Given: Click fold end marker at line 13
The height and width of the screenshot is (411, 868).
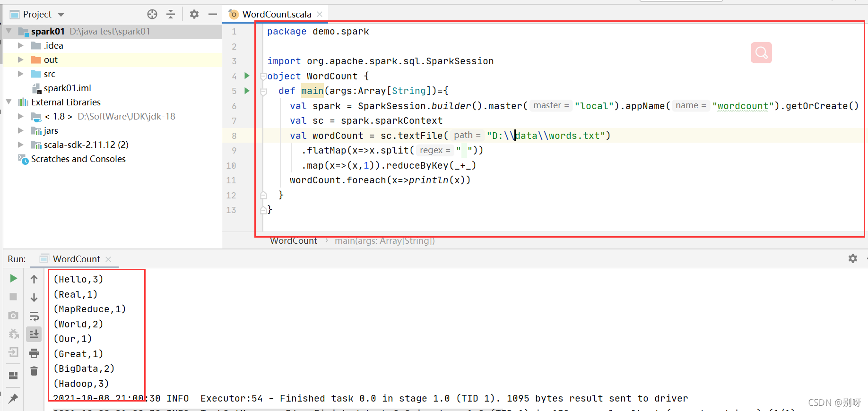Looking at the screenshot, I should 263,210.
